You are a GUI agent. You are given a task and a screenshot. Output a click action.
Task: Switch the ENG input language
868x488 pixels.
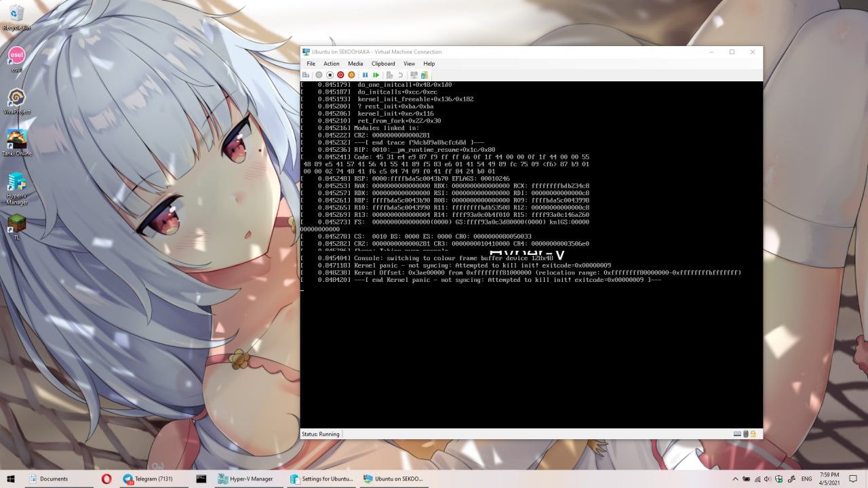point(807,479)
